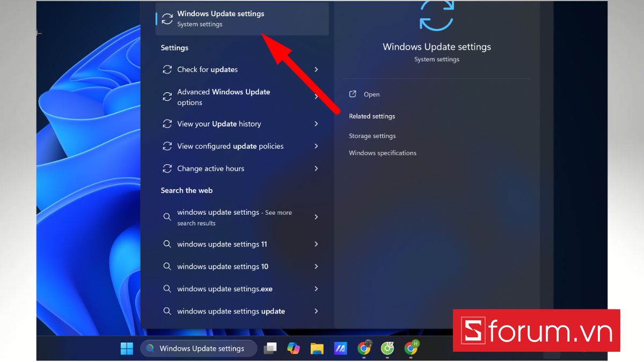Viewport: 644px width, 362px height.
Task: Open the blue M app icon on the taskbar
Action: pyautogui.click(x=340, y=349)
